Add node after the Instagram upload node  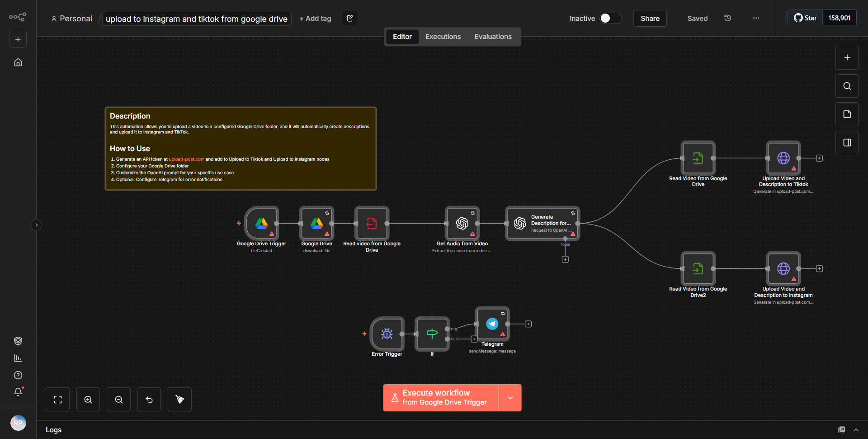[x=819, y=269]
